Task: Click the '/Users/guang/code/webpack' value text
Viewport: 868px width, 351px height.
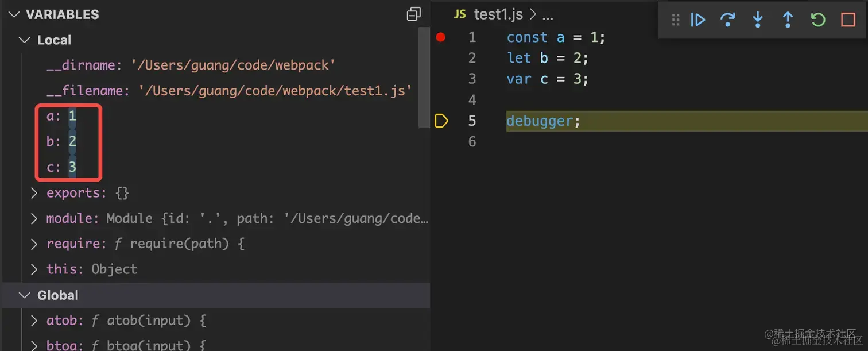Action: [x=234, y=65]
